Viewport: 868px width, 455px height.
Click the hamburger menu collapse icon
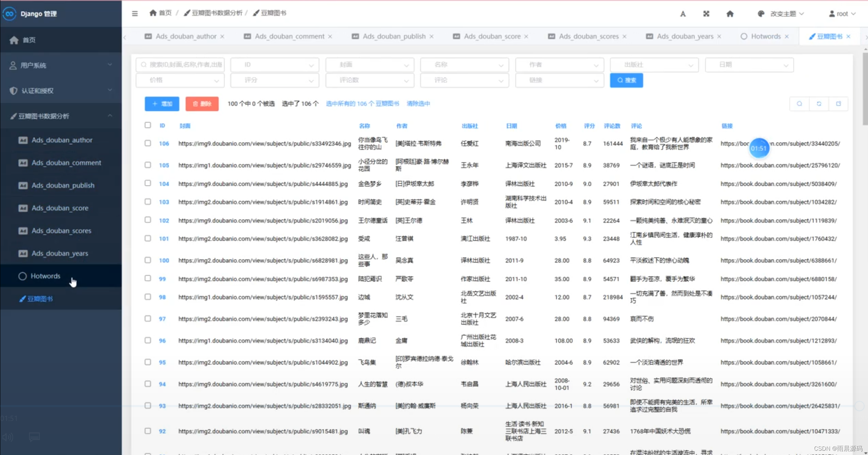click(135, 13)
